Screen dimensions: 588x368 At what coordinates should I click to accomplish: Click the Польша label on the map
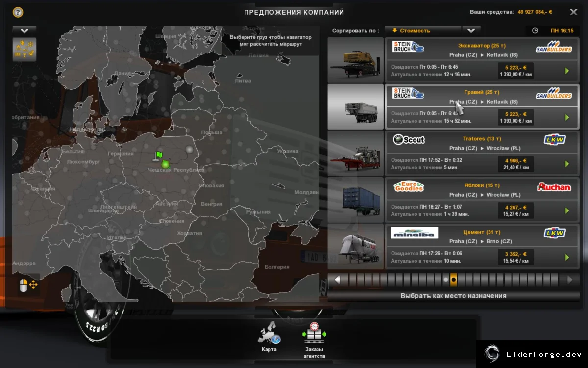[212, 132]
